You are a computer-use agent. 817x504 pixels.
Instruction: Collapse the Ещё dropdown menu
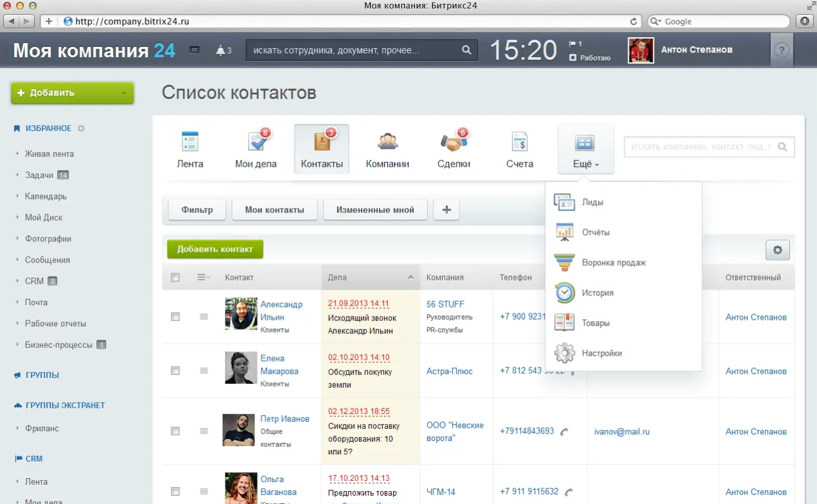[585, 150]
